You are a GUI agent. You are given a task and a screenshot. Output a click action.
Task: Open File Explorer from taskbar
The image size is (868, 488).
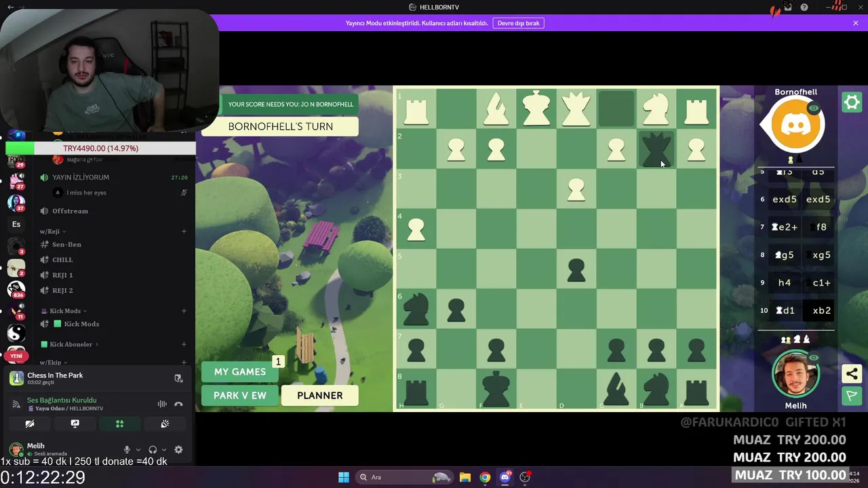465,477
